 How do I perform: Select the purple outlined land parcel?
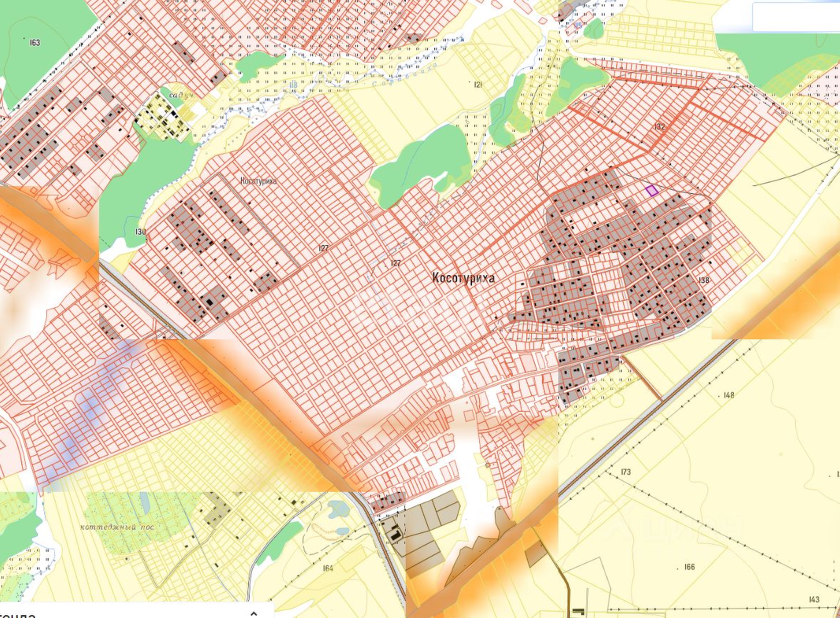tap(652, 190)
